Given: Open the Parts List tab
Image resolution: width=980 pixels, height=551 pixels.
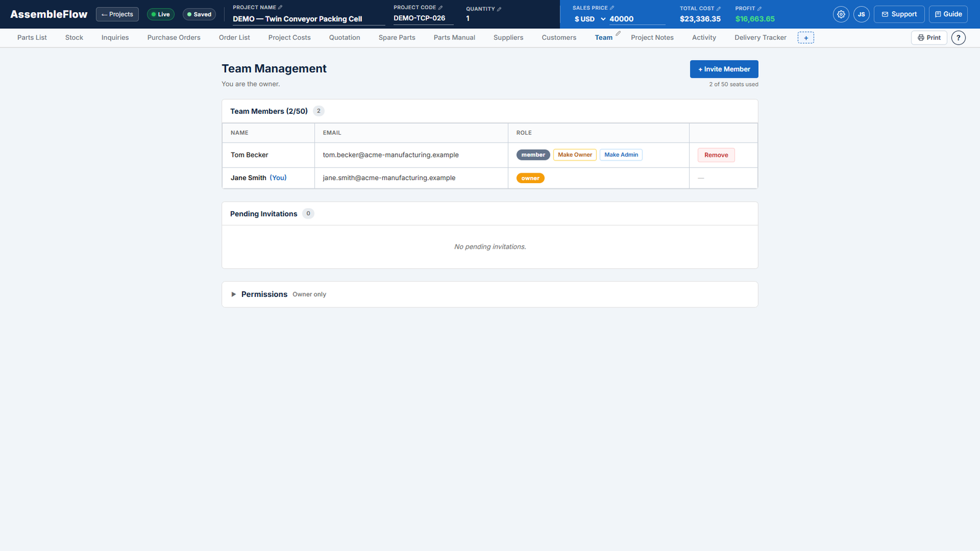Looking at the screenshot, I should [x=32, y=38].
